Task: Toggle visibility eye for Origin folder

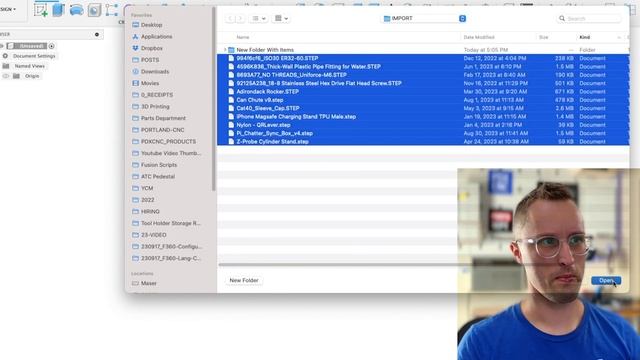Action: point(5,76)
